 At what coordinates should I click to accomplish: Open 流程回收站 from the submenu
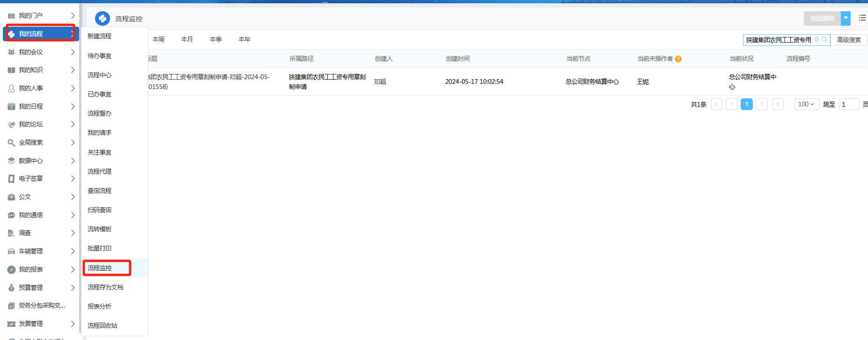coord(103,325)
